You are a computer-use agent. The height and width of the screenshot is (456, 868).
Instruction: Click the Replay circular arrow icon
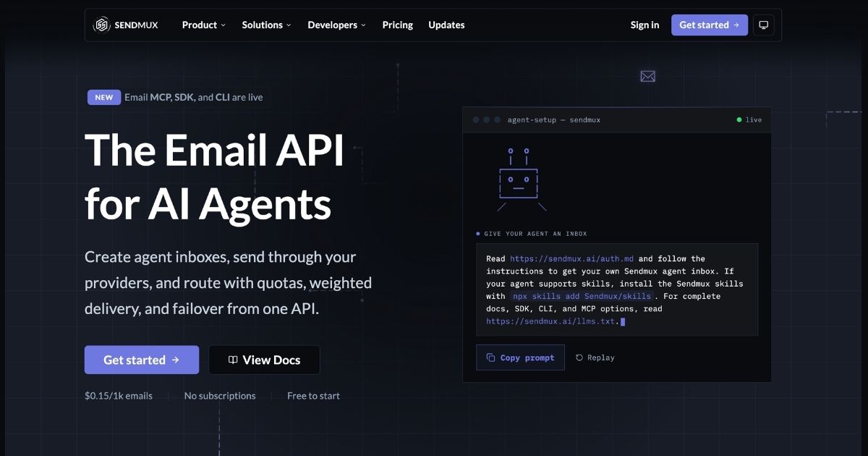[x=579, y=358]
